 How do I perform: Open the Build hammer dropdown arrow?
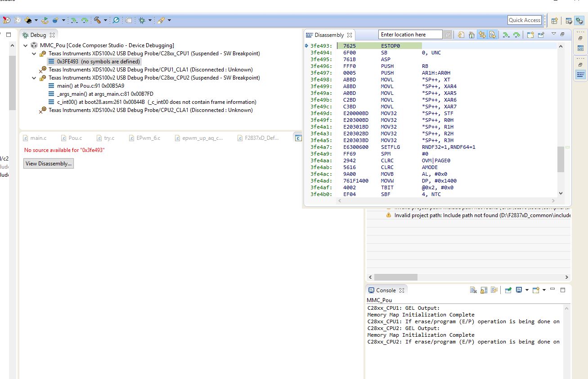click(105, 20)
